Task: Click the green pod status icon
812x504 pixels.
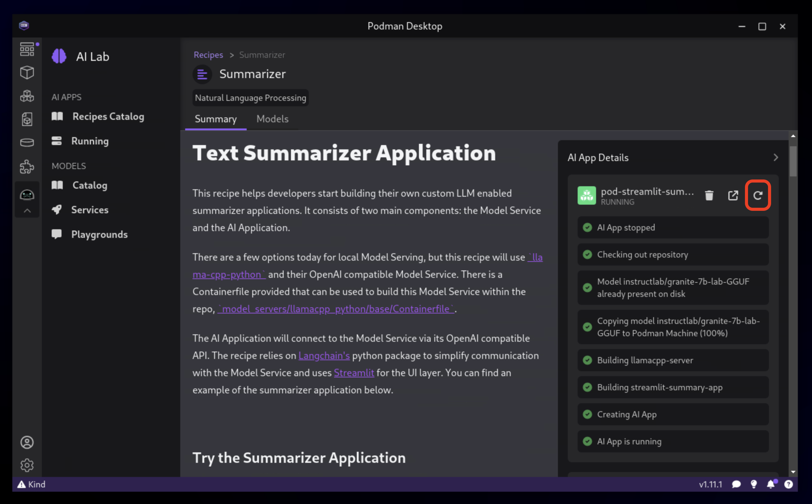Action: tap(587, 195)
